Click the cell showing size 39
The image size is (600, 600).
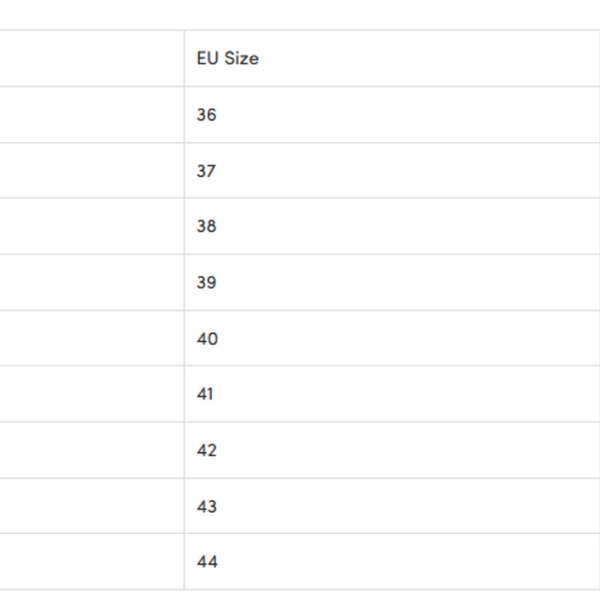point(207,283)
